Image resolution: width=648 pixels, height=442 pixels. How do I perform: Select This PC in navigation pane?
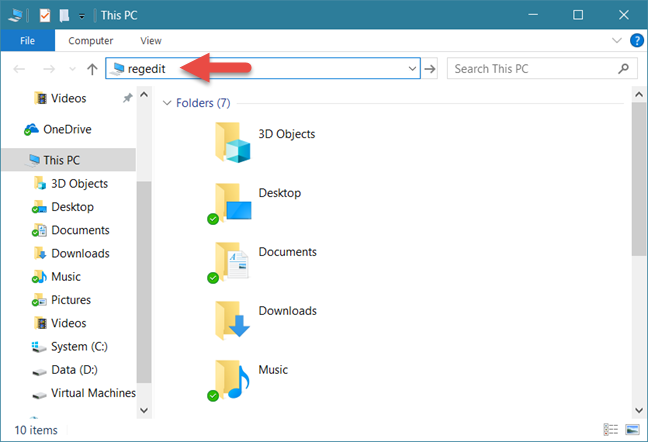(x=68, y=160)
